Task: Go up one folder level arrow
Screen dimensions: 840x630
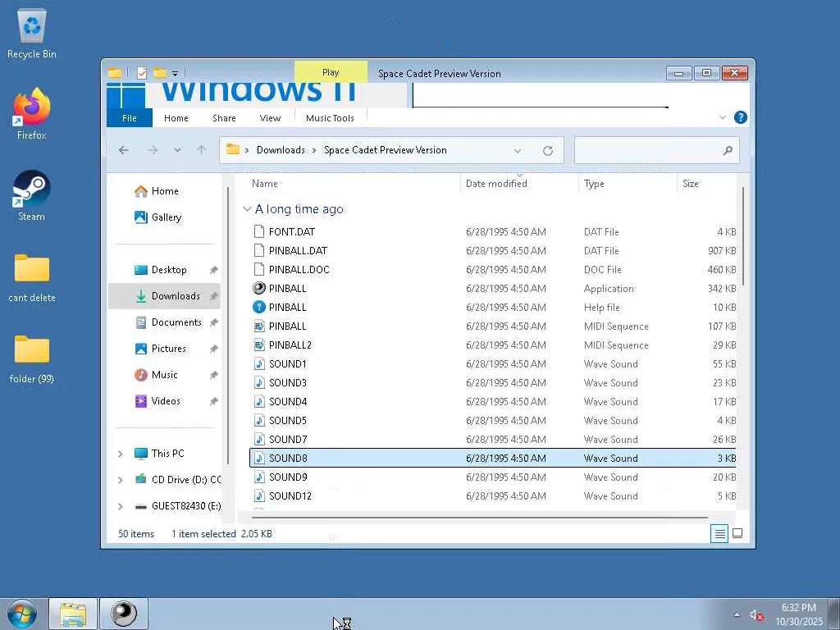Action: (x=202, y=150)
